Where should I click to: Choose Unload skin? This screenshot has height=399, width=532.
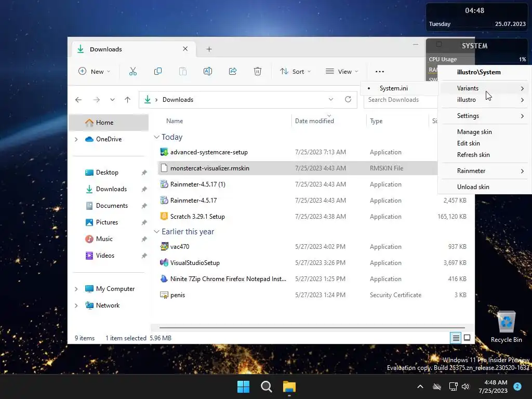tap(485, 187)
